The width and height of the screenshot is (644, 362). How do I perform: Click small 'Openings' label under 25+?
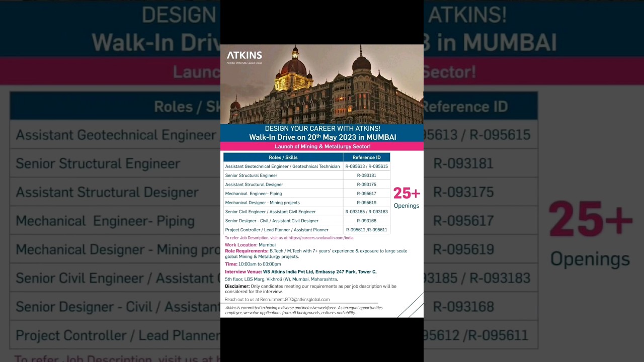407,206
